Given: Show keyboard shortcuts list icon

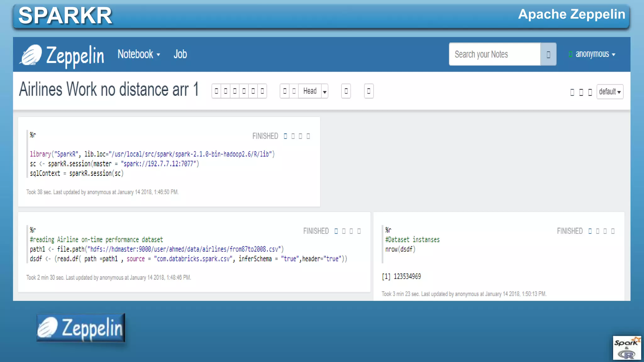Looking at the screenshot, I should [572, 92].
